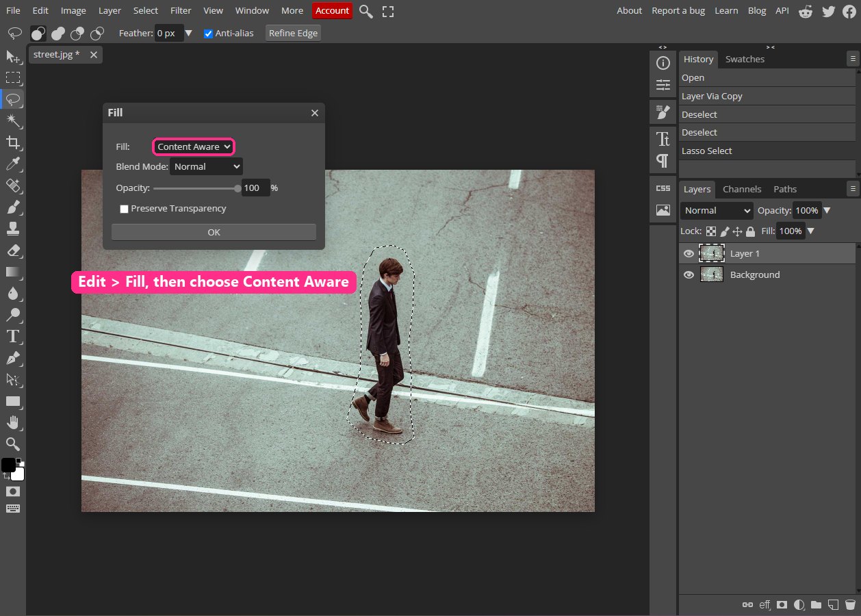Image resolution: width=861 pixels, height=616 pixels.
Task: Select the Type tool
Action: click(13, 336)
